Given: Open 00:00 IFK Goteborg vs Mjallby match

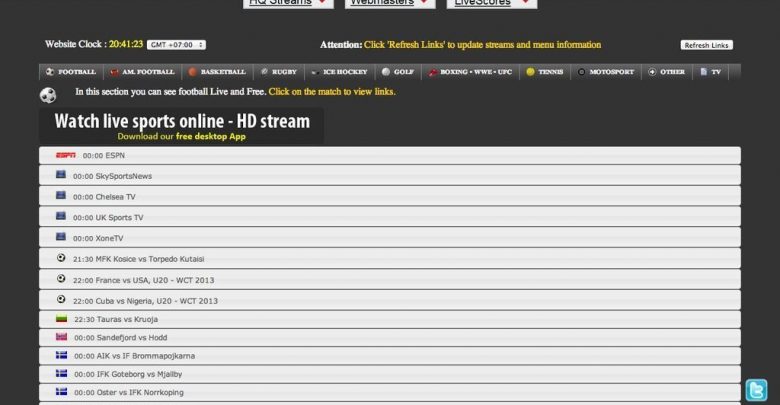Looking at the screenshot, I should click(x=390, y=374).
